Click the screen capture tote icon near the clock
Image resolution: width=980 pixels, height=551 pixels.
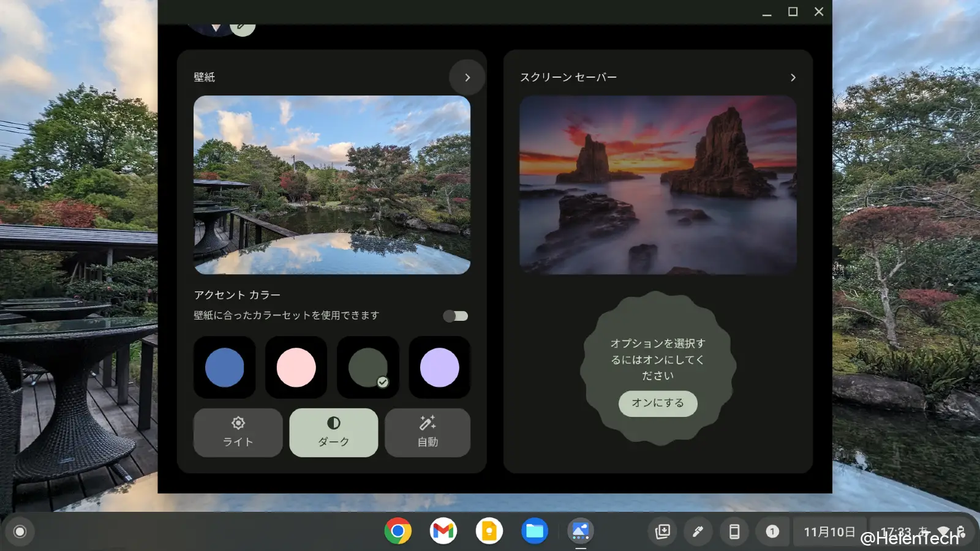click(x=663, y=531)
